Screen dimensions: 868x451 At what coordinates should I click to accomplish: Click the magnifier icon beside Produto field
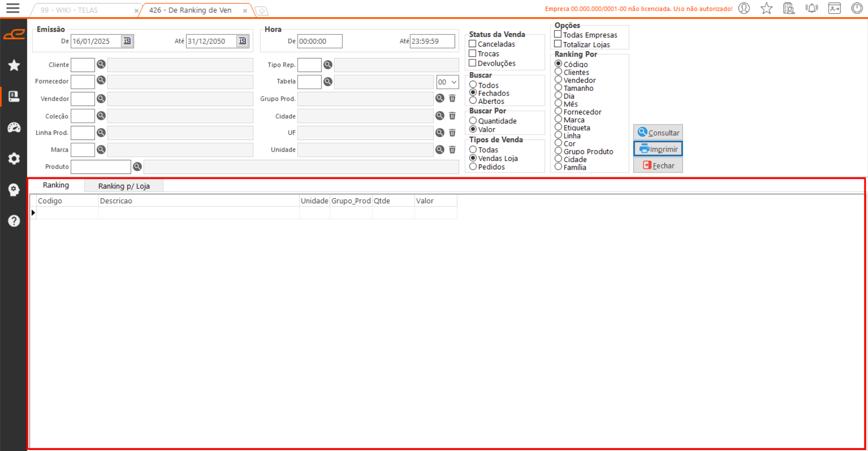click(x=138, y=167)
